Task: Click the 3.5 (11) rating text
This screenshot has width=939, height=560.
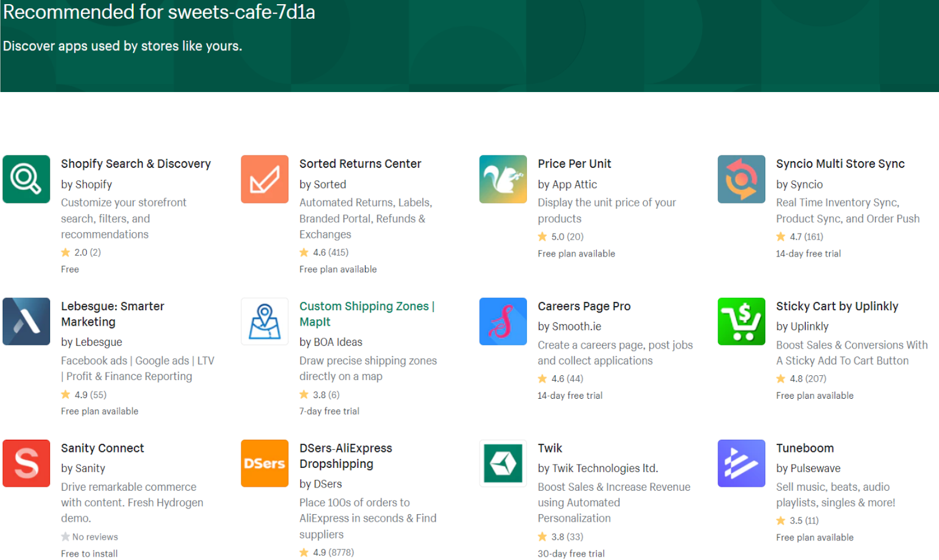Action: [798, 520]
